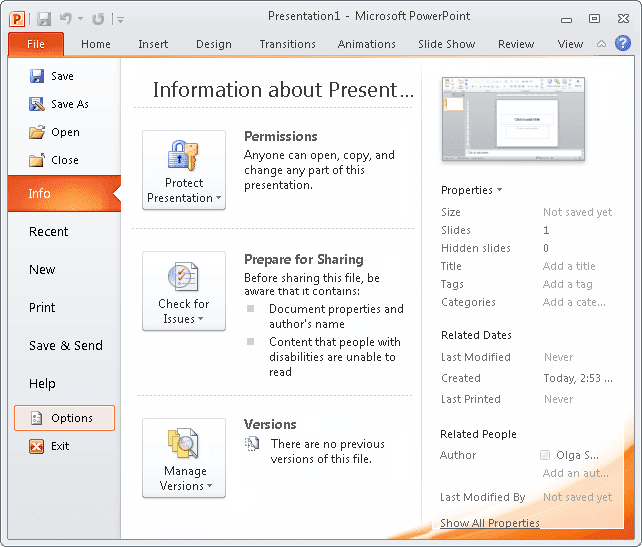
Task: Click the Save icon in Quick Access Toolbar
Action: [44, 19]
